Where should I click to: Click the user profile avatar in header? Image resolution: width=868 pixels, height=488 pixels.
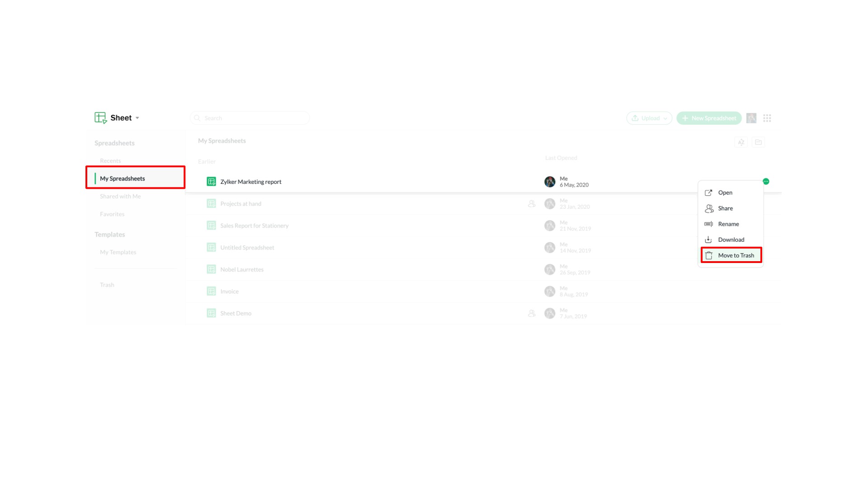(751, 118)
